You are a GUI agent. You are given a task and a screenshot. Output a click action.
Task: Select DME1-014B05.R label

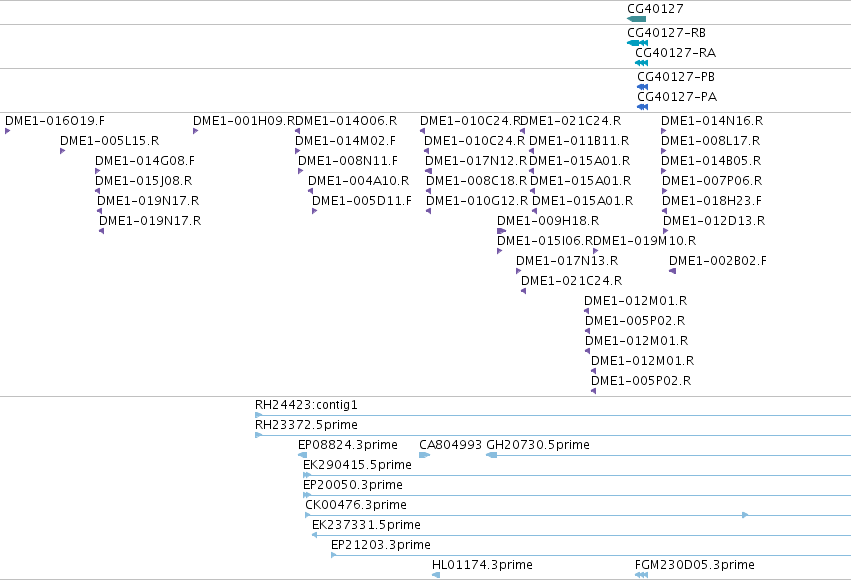coord(711,161)
